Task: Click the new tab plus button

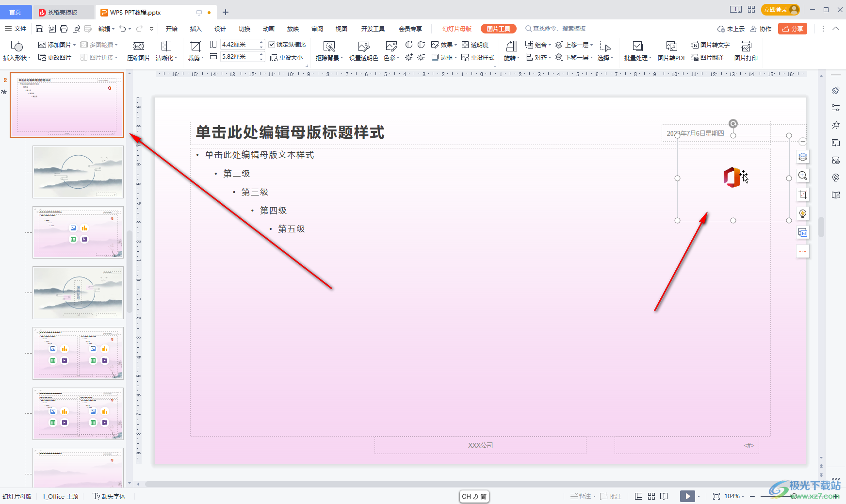Action: point(226,12)
